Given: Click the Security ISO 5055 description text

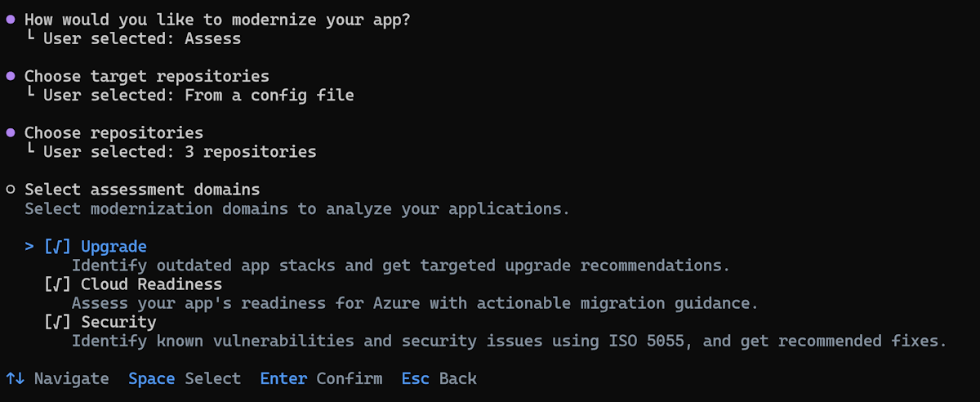Looking at the screenshot, I should (x=509, y=341).
